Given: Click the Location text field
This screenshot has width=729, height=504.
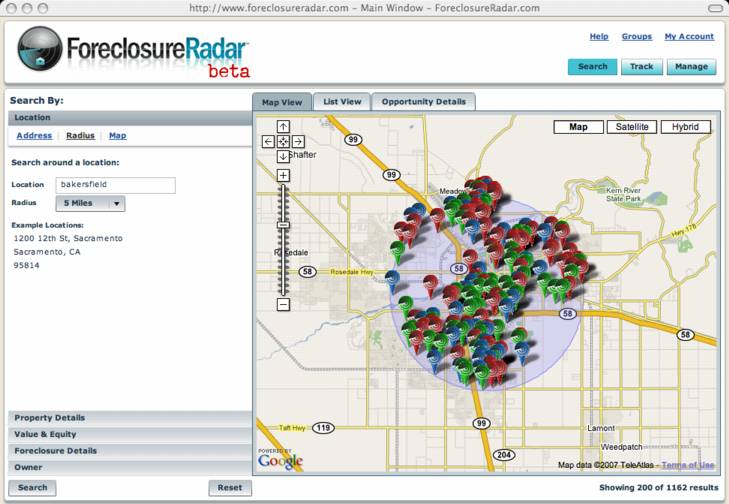Looking at the screenshot, I should (117, 185).
